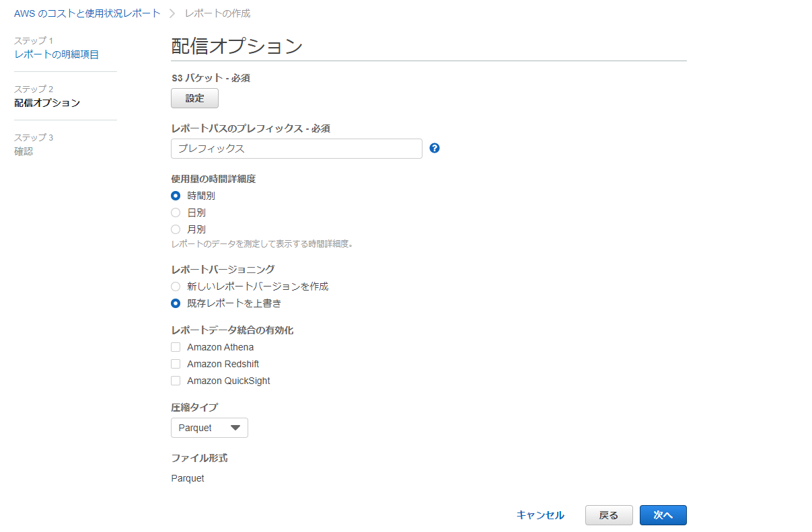Click the help icon beside prefix field
Viewport: 812px width, 532px height.
coord(434,148)
